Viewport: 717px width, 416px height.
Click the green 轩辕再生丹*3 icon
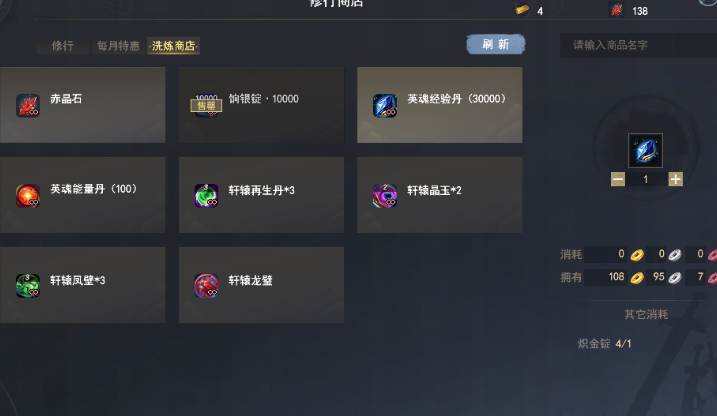(206, 196)
